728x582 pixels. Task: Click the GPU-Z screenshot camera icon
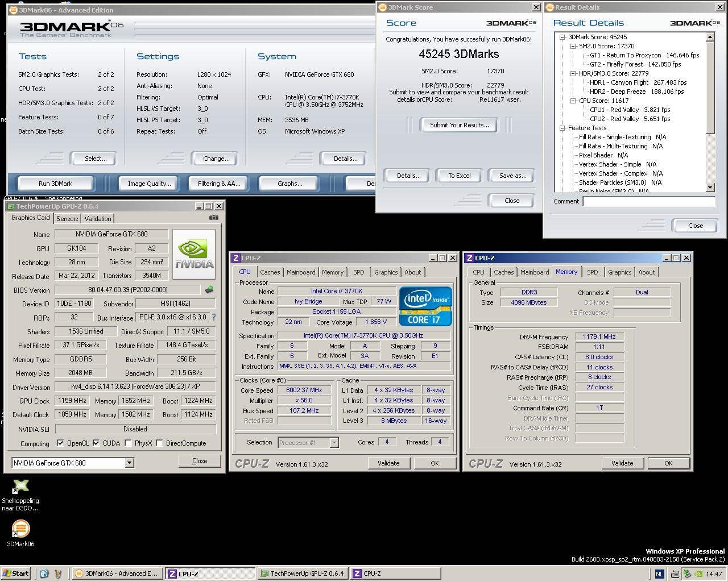[x=213, y=218]
